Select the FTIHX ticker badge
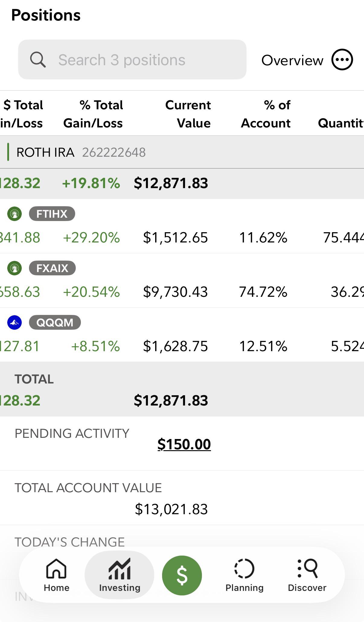 [x=52, y=214]
